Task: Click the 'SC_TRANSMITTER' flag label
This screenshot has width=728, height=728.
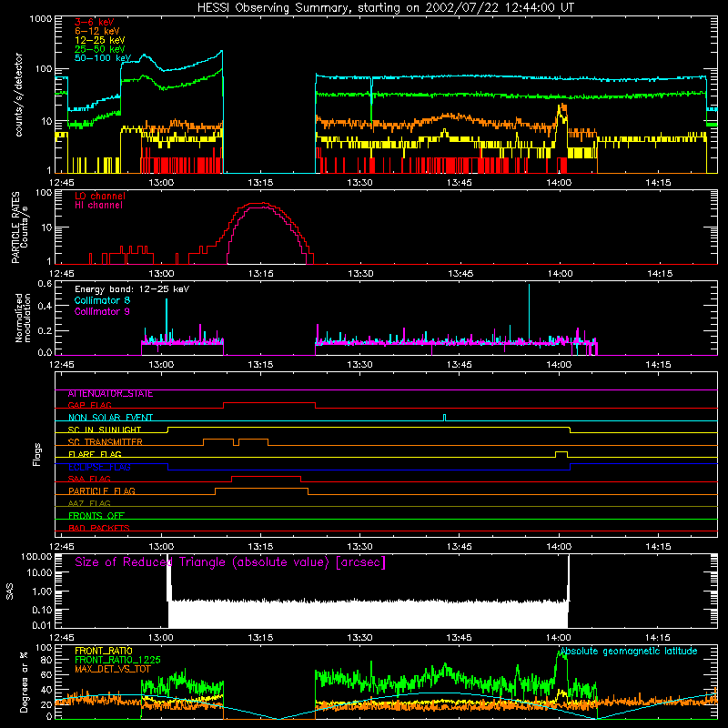Action: coord(105,442)
